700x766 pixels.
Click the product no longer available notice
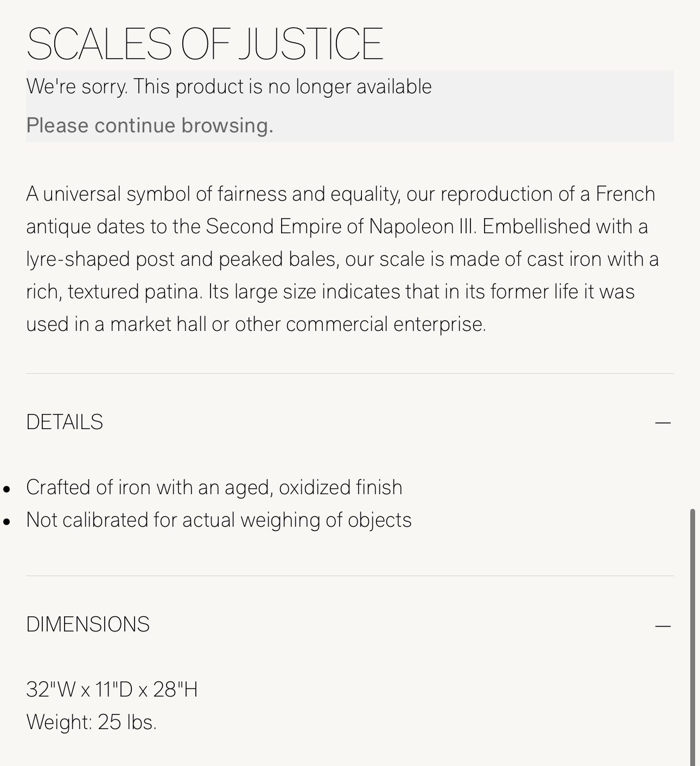(x=229, y=87)
